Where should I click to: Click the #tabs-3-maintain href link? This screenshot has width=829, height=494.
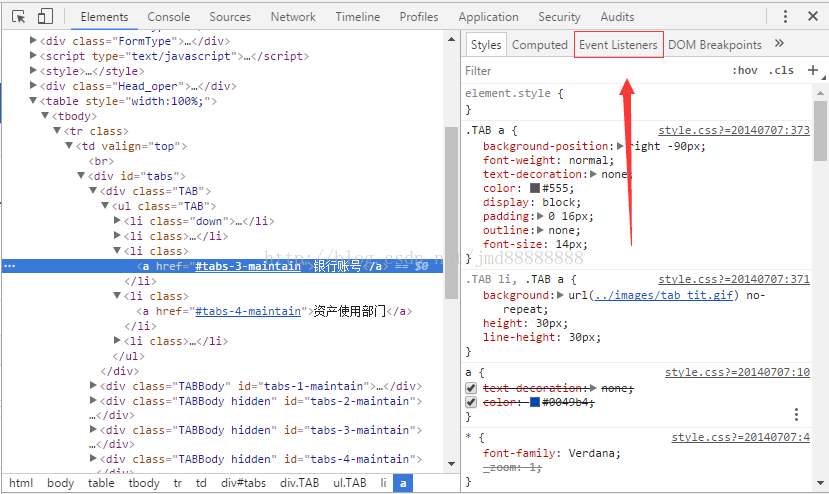[x=248, y=266]
